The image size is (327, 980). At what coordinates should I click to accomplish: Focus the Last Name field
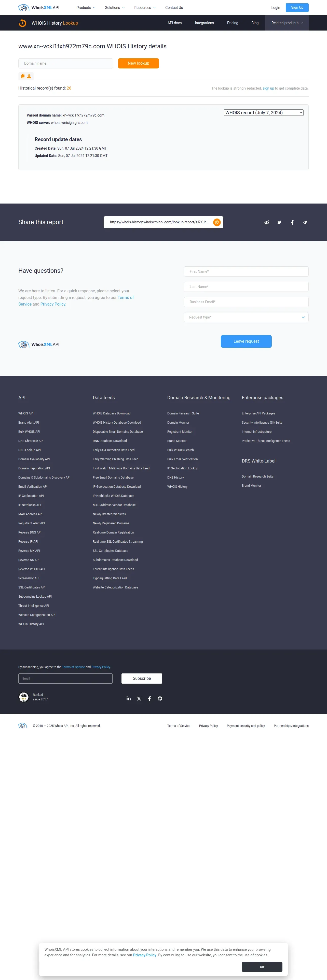click(x=246, y=287)
